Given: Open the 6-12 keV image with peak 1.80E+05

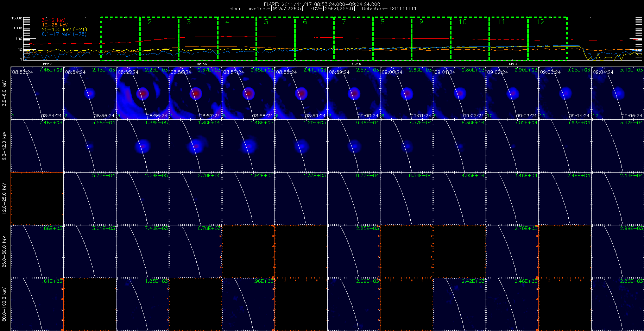Looking at the screenshot, I should pos(195,146).
